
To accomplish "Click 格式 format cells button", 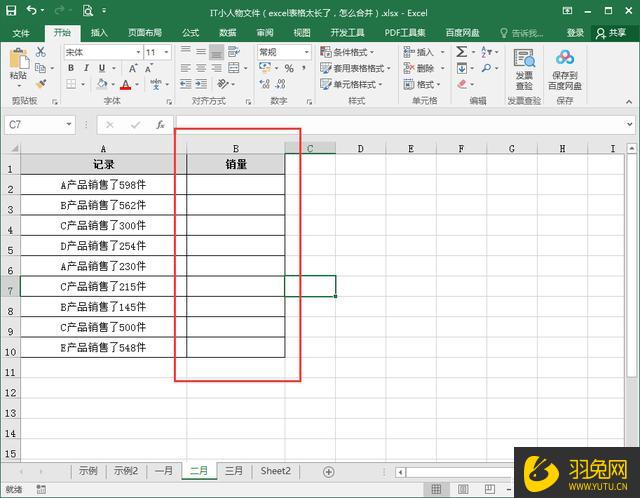I will (422, 84).
